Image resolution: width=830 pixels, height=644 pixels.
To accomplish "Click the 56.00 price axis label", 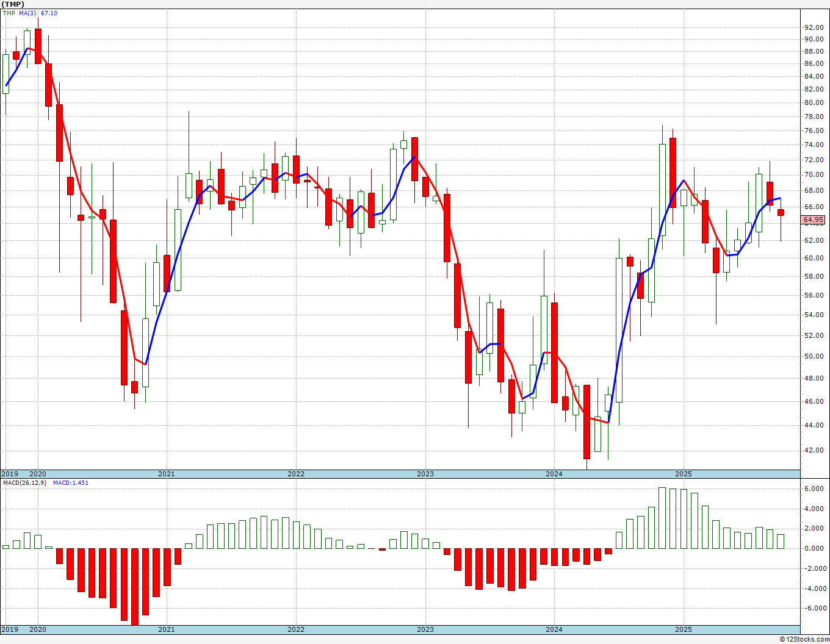I will coord(814,295).
